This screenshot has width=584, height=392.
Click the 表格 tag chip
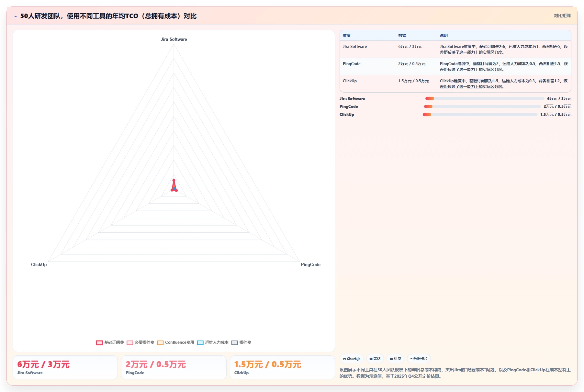point(375,359)
